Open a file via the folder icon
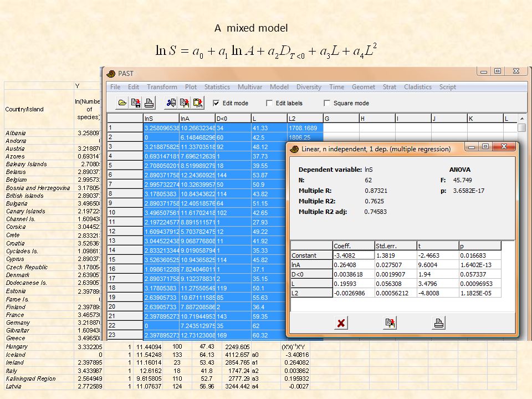The width and height of the screenshot is (532, 399). (x=122, y=103)
